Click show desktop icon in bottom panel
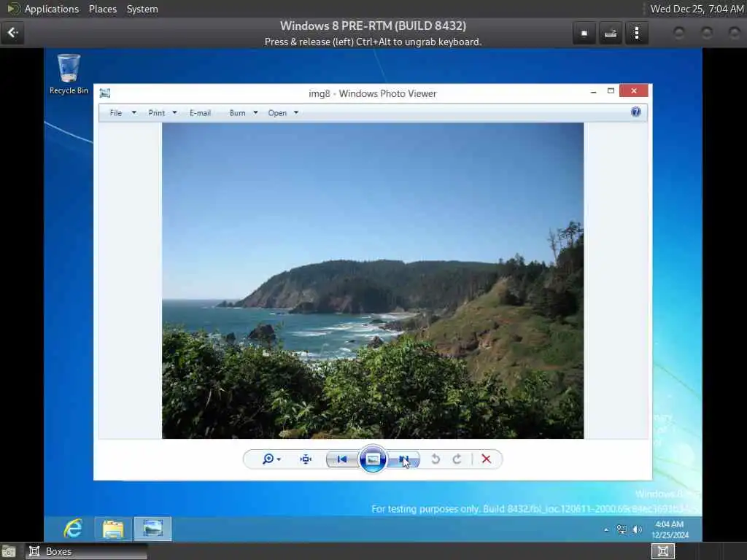The height and width of the screenshot is (560, 747). point(8,551)
